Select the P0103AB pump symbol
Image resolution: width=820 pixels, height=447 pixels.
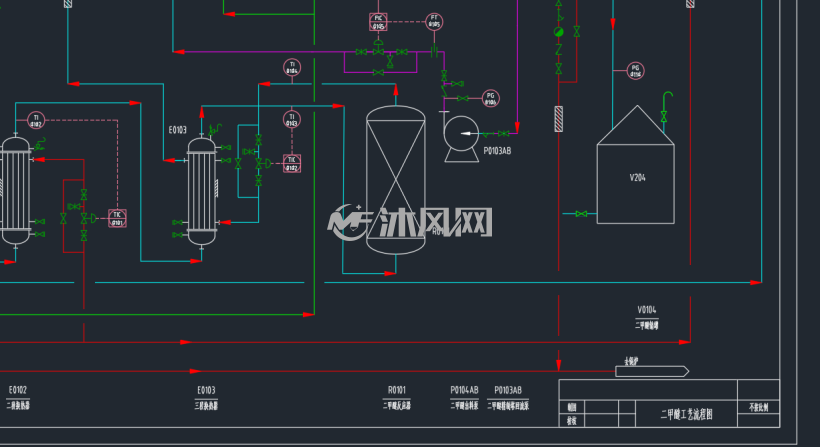(x=461, y=139)
